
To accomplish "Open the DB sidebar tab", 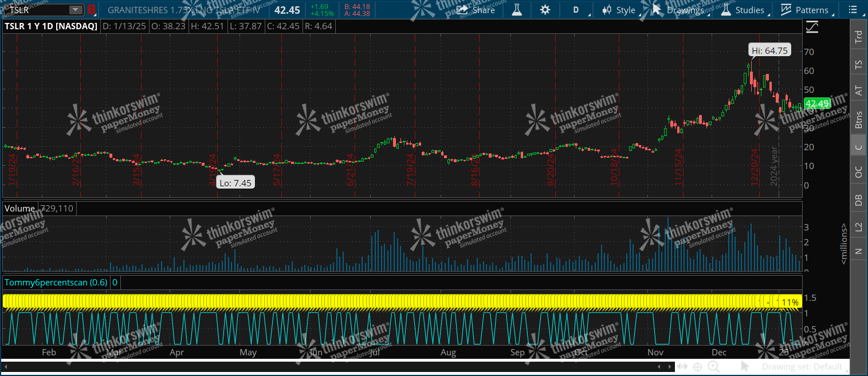I will [858, 200].
